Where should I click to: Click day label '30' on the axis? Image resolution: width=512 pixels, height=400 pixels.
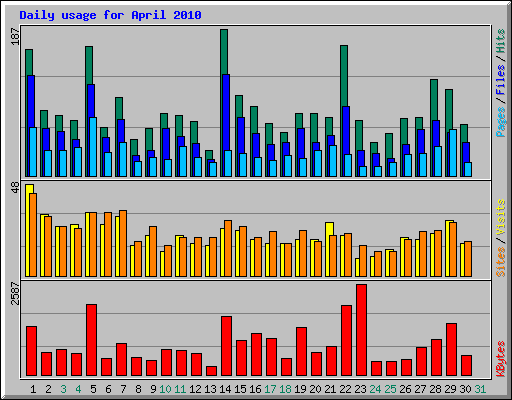click(x=465, y=389)
